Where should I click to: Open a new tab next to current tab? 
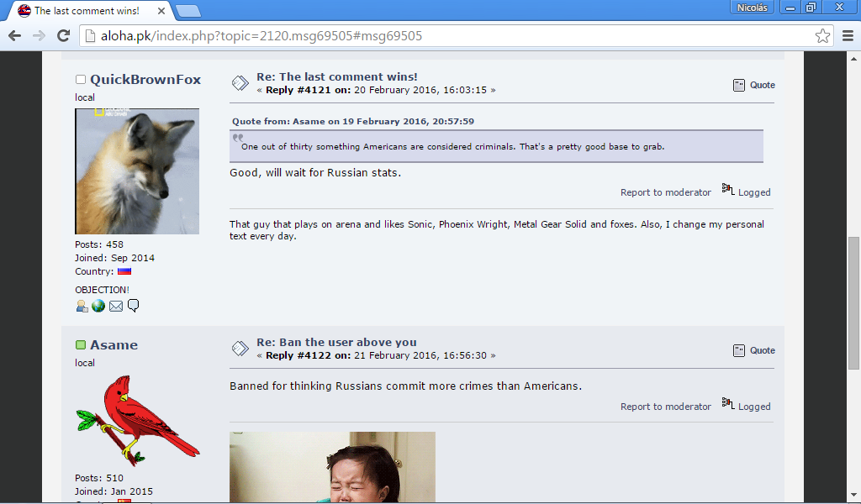click(188, 11)
